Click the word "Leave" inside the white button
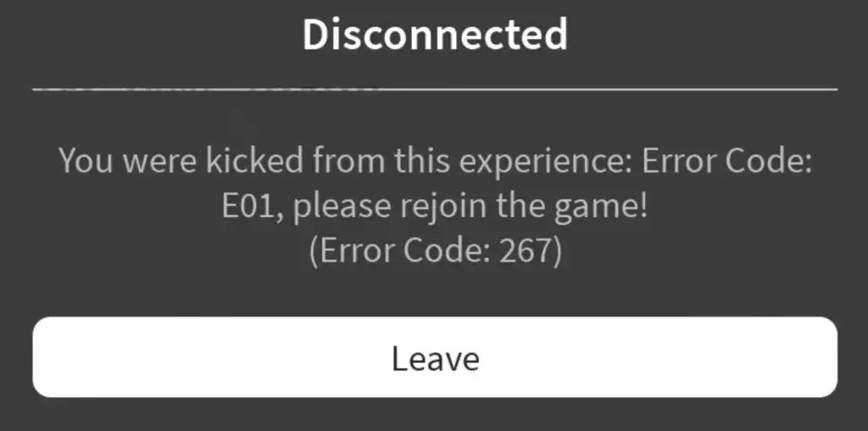The image size is (868, 431). pos(435,358)
